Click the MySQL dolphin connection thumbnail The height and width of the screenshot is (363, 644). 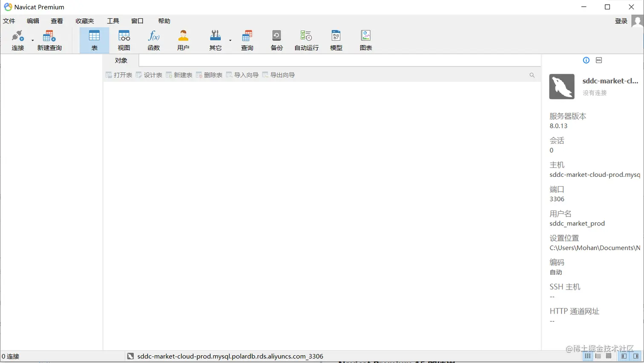pos(562,86)
